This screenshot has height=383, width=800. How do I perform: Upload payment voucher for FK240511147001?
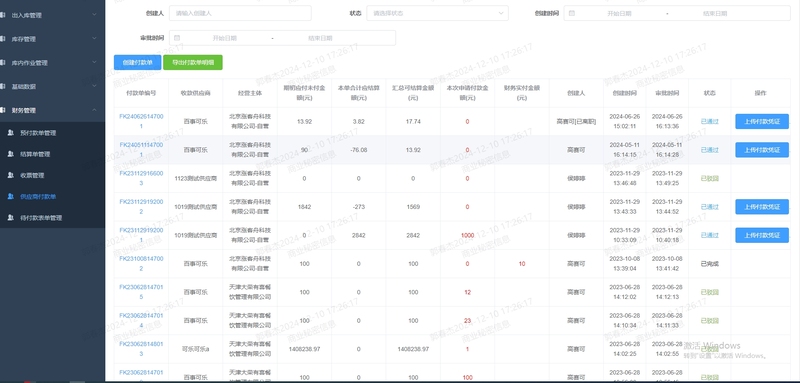tap(762, 150)
